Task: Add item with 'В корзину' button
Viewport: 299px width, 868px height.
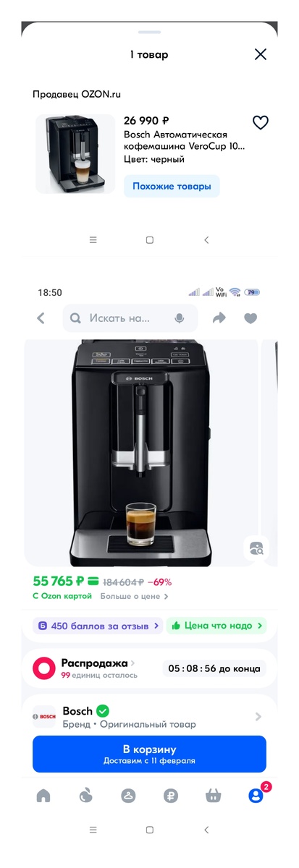Action: click(x=149, y=754)
